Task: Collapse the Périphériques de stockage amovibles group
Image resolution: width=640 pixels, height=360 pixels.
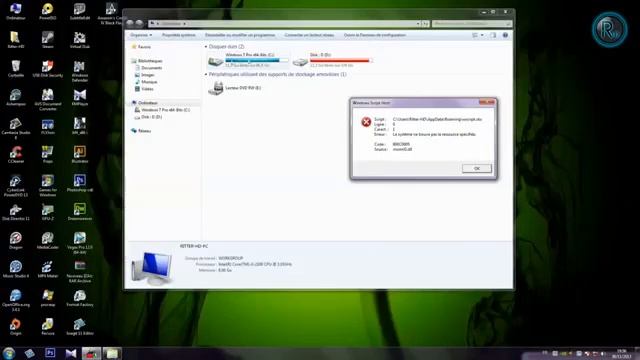Action: pyautogui.click(x=206, y=74)
